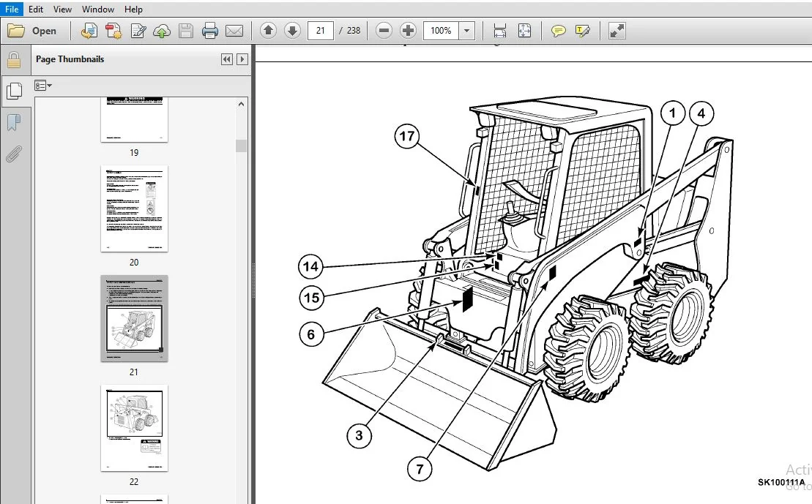Open the File menu
Screen dimensions: 812x504
pos(12,9)
